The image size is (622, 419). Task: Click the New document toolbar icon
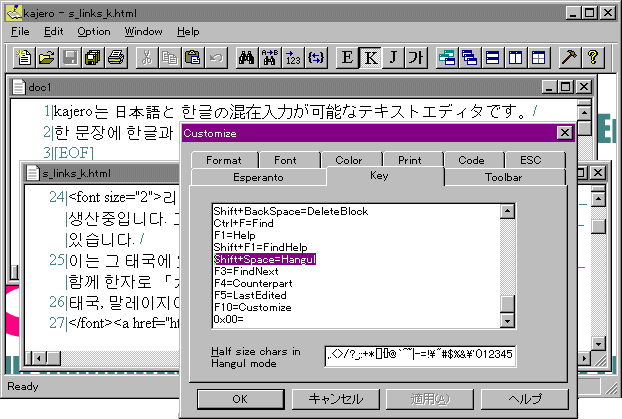point(24,58)
